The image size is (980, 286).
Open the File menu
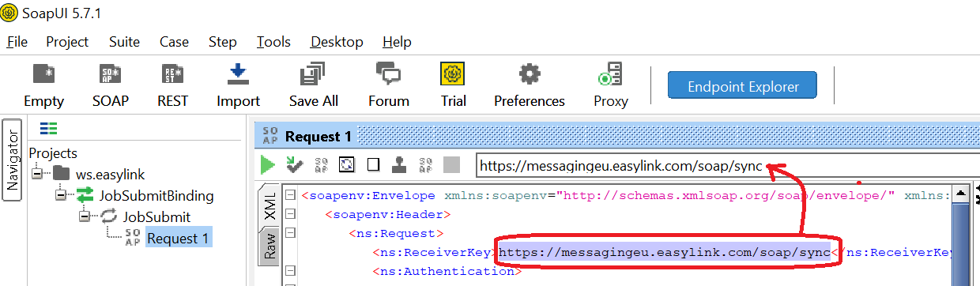pyautogui.click(x=17, y=42)
